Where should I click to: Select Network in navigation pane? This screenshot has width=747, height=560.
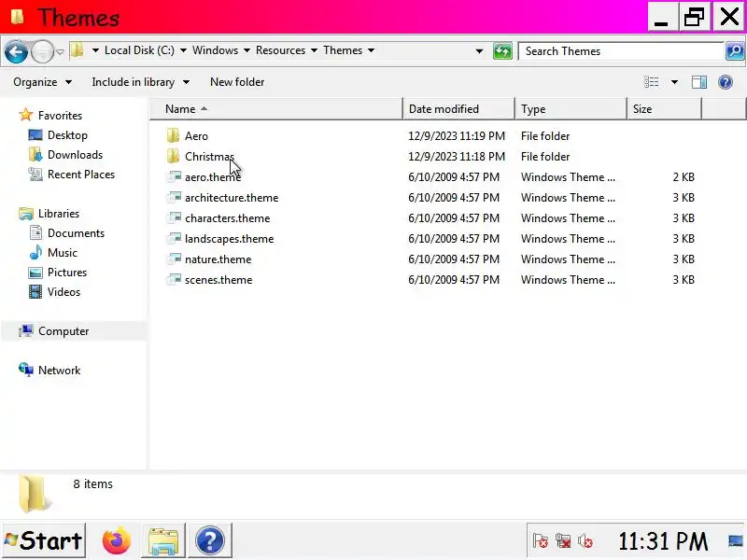point(59,370)
